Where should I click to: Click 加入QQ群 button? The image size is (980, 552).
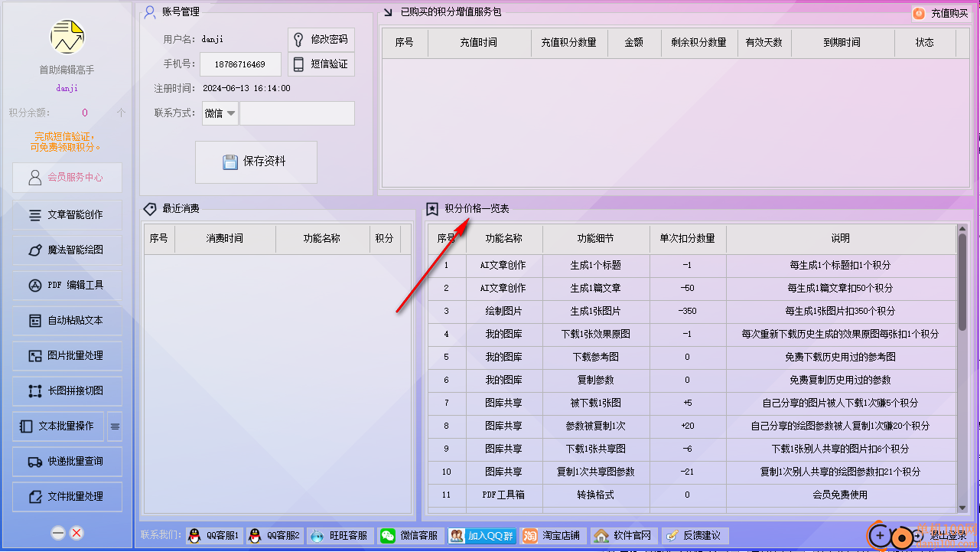click(x=481, y=536)
